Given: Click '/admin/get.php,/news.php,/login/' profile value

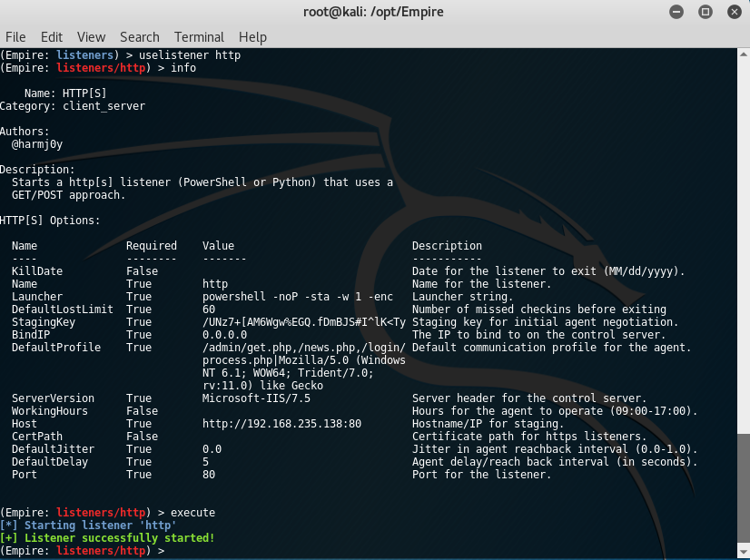Looking at the screenshot, I should tap(304, 348).
